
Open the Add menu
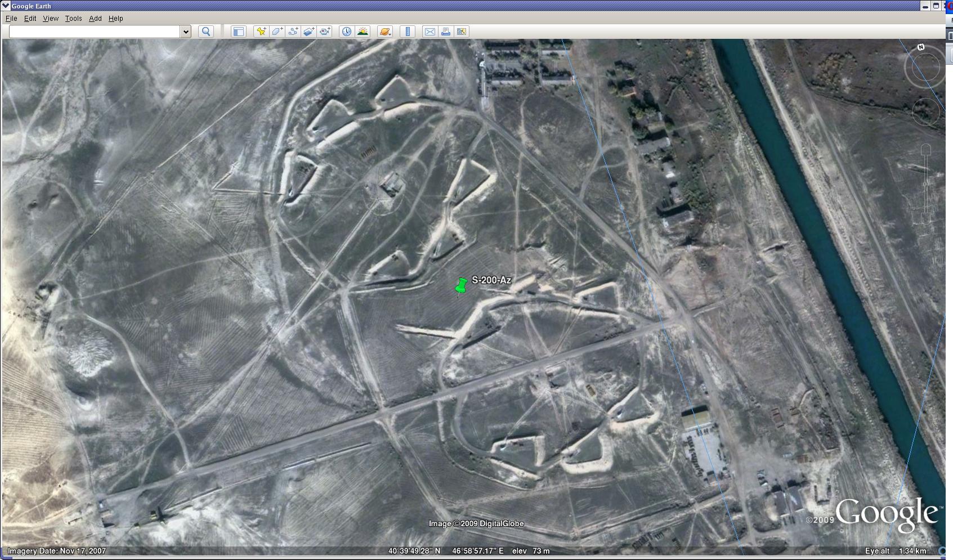[95, 19]
